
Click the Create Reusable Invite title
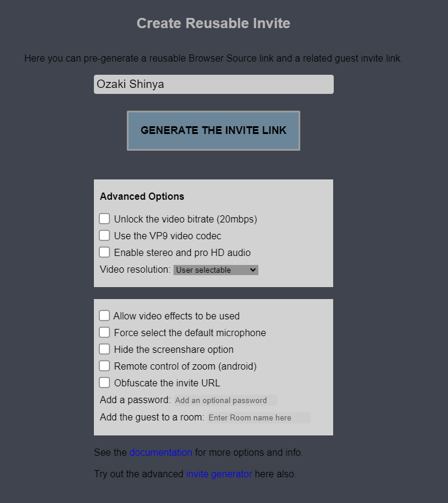coord(214,23)
